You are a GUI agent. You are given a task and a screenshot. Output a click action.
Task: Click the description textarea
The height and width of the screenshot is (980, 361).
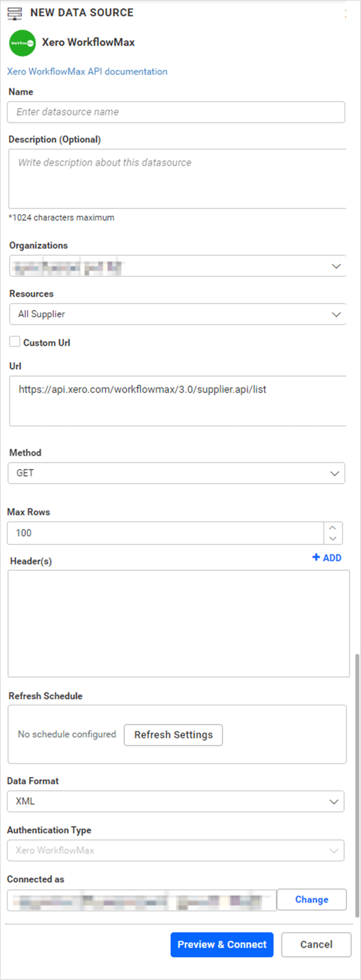pyautogui.click(x=177, y=178)
